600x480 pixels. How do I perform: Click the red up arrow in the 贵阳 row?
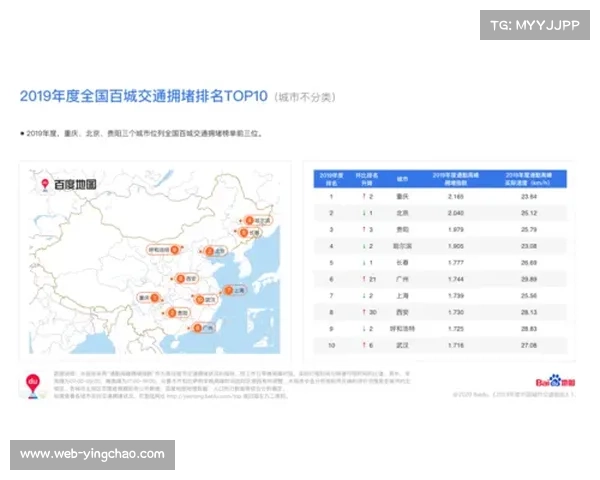tap(364, 229)
